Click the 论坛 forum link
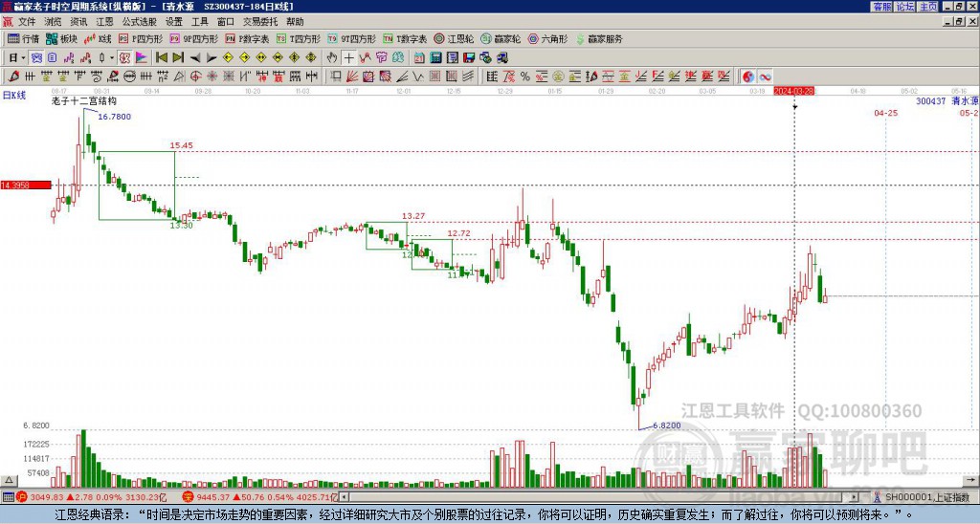The width and height of the screenshot is (980, 524). [905, 7]
